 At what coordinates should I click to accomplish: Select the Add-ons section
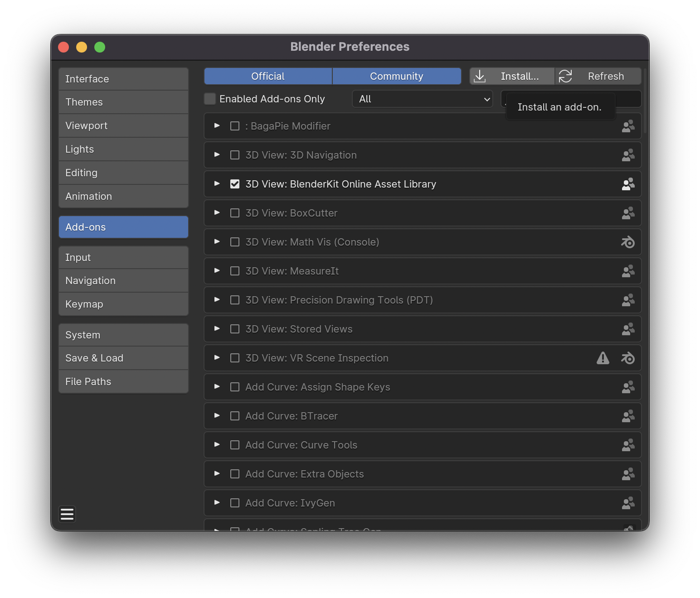point(123,227)
